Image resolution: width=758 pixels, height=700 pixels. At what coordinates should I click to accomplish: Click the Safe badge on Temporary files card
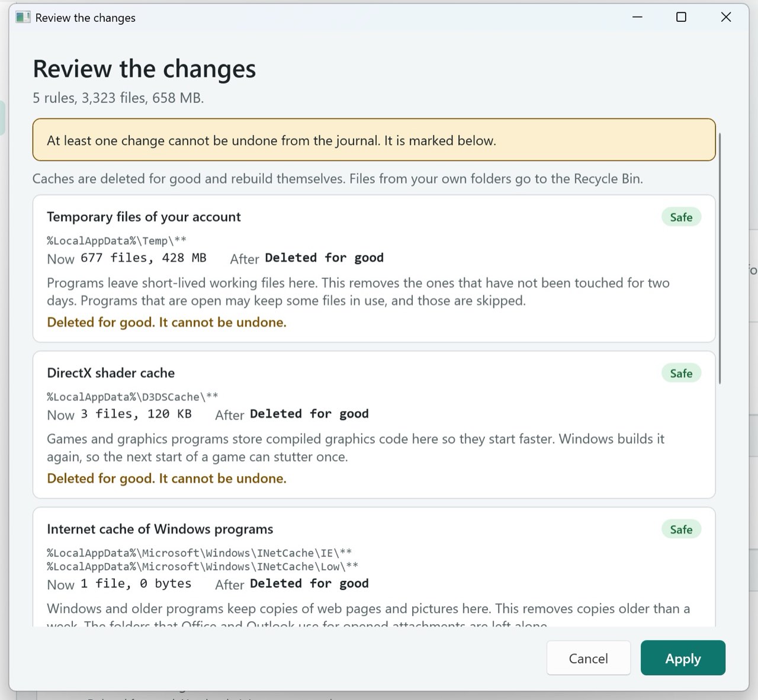pos(681,217)
